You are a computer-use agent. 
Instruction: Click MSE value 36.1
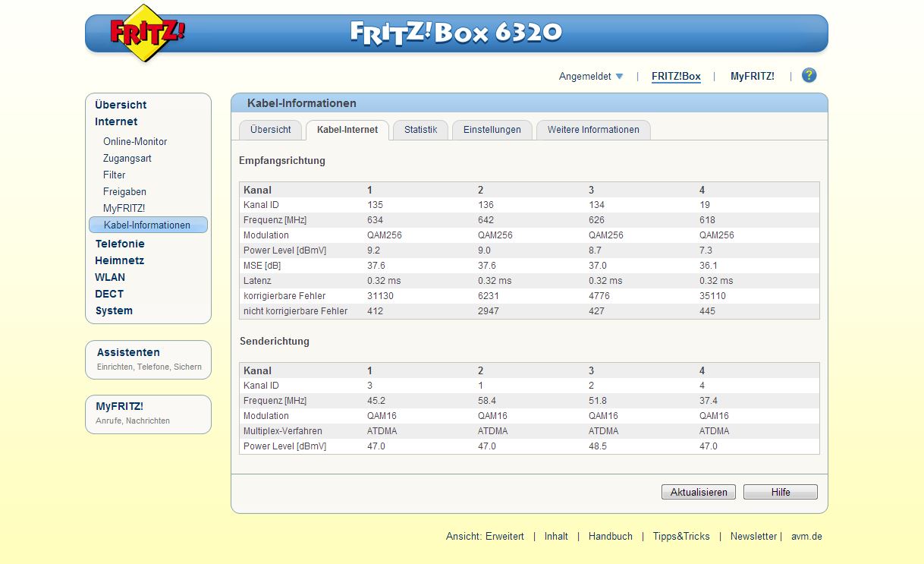pyautogui.click(x=709, y=266)
